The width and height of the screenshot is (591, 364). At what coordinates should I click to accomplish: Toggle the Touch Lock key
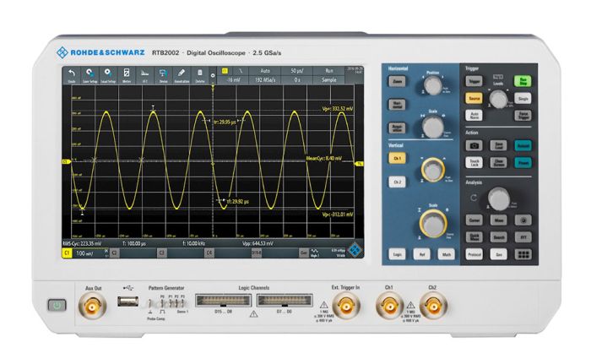pos(474,162)
